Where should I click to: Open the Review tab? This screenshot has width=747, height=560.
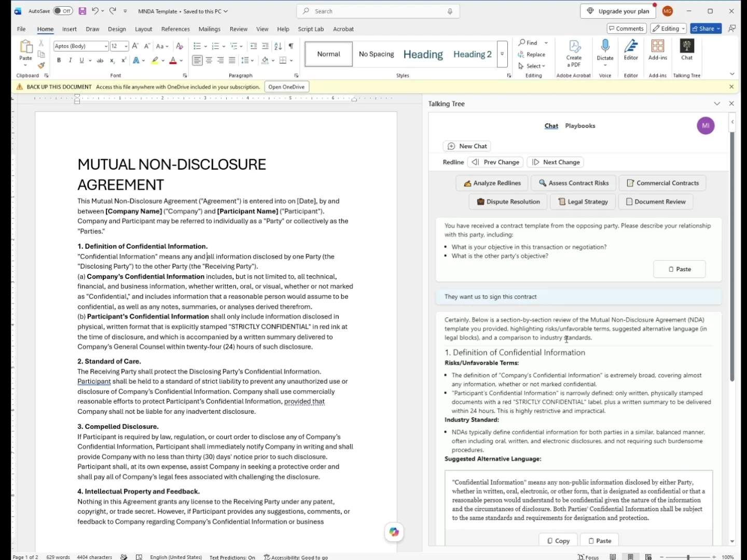coord(239,29)
